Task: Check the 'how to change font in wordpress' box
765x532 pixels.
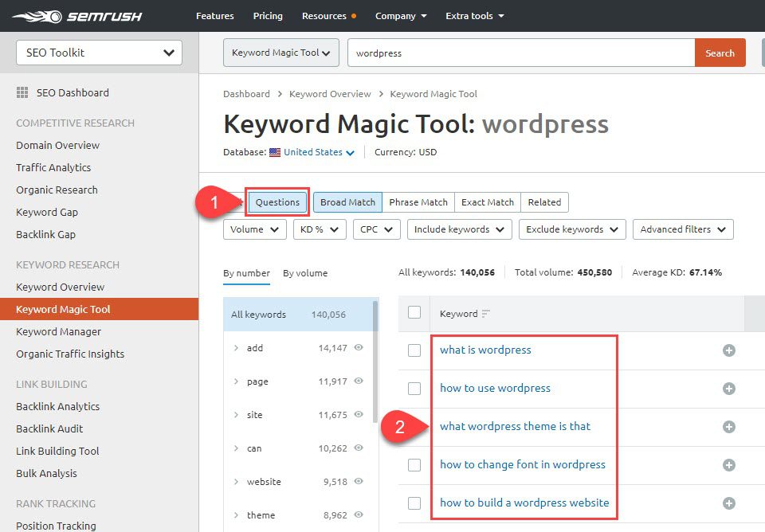Action: tap(414, 465)
